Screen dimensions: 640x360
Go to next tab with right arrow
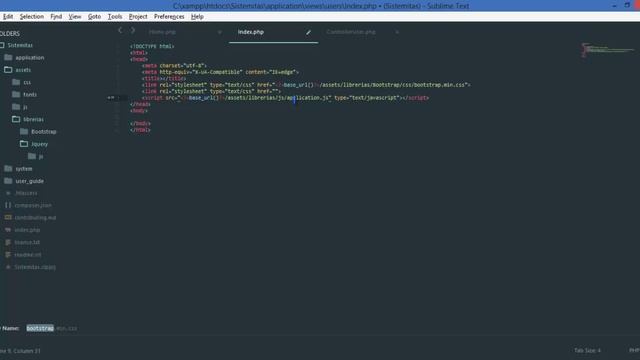pos(133,30)
